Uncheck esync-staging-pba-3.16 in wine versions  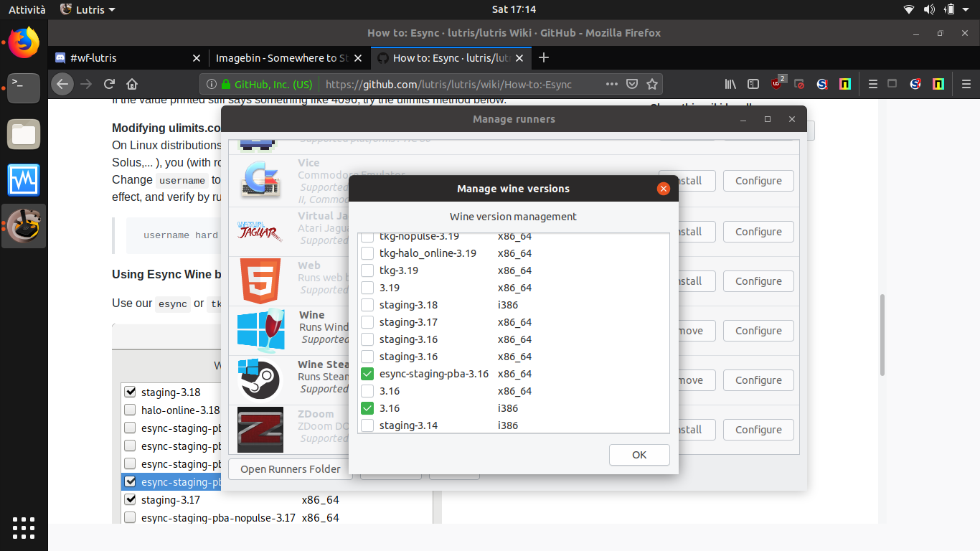367,374
